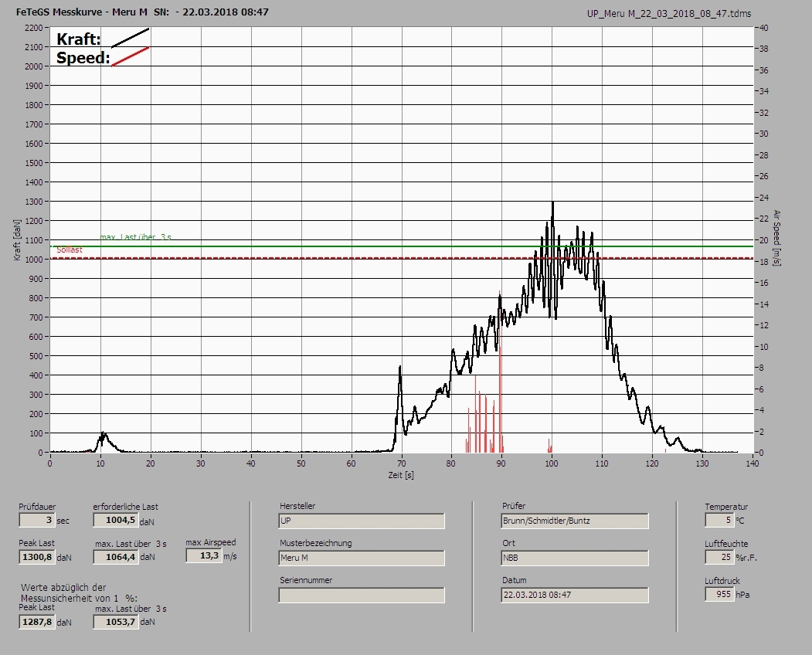This screenshot has height=655, width=812.
Task: Click the Prüfer field Brunn/Schmidtler/Buntz
Action: click(x=575, y=521)
